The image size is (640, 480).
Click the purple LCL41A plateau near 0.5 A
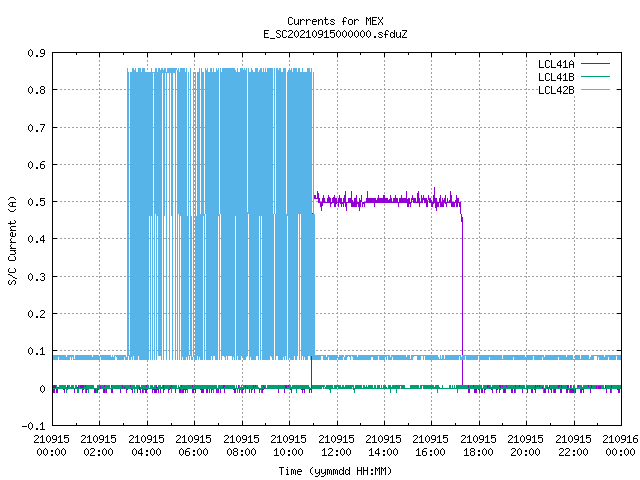click(x=387, y=200)
